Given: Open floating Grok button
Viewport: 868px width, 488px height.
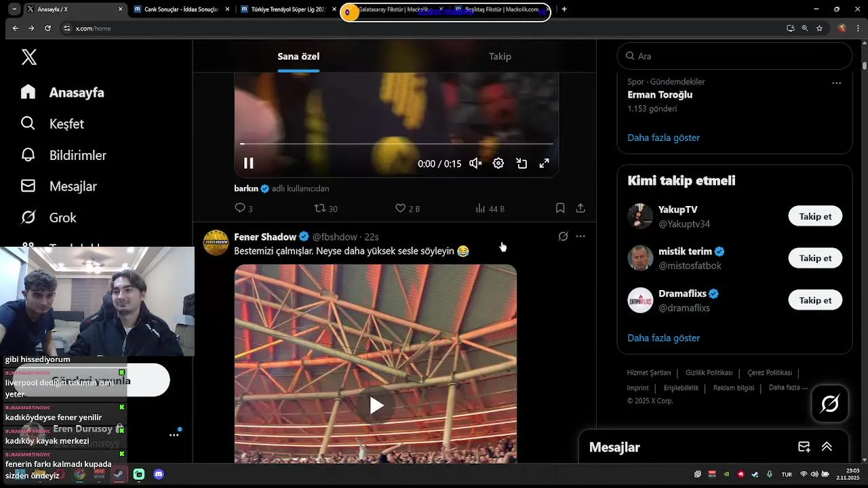Looking at the screenshot, I should tap(830, 404).
